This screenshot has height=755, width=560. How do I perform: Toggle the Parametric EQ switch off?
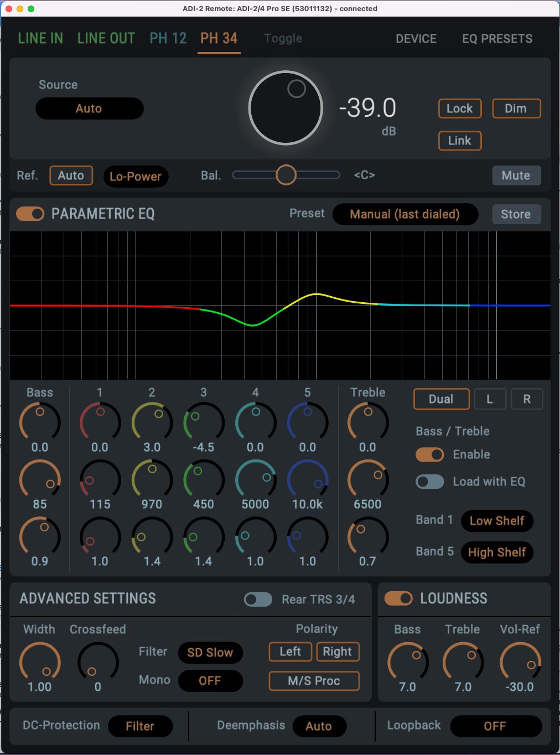click(30, 214)
